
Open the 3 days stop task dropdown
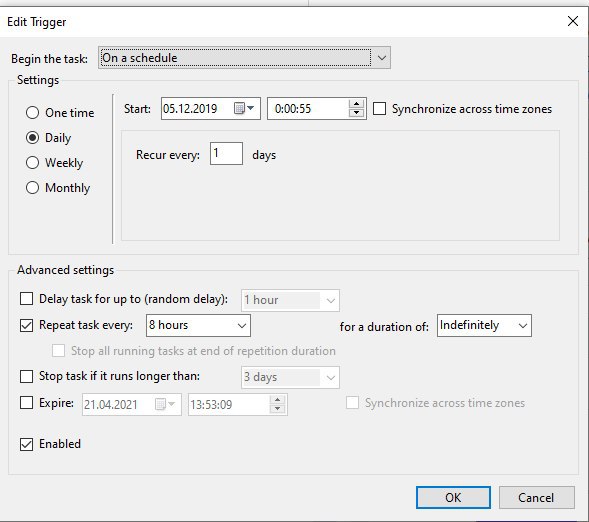point(290,377)
